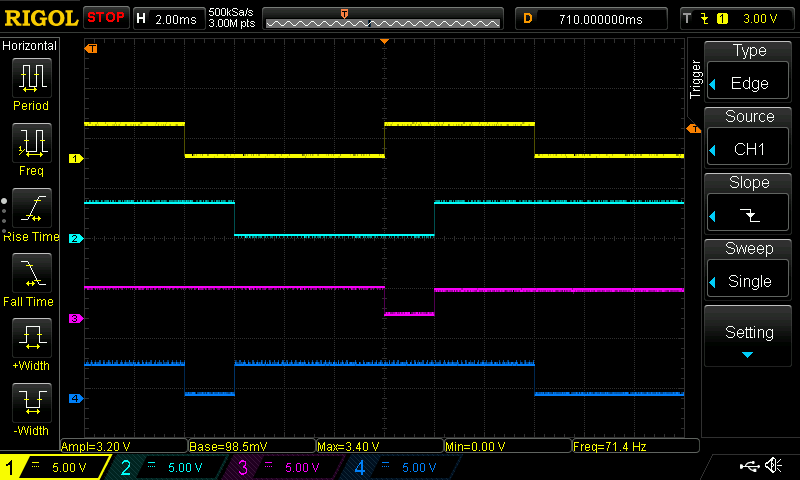Select the -Width measurement icon
This screenshot has height=480, width=800.
tap(32, 402)
